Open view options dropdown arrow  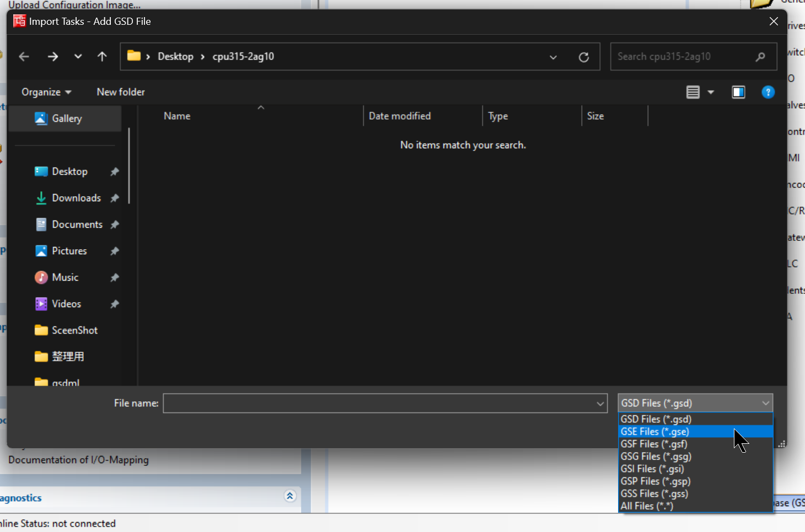[711, 92]
